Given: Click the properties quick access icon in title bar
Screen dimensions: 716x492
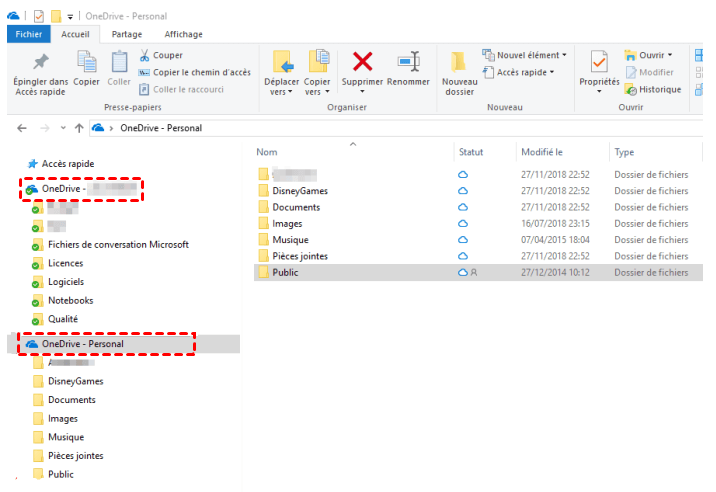Looking at the screenshot, I should click(39, 16).
